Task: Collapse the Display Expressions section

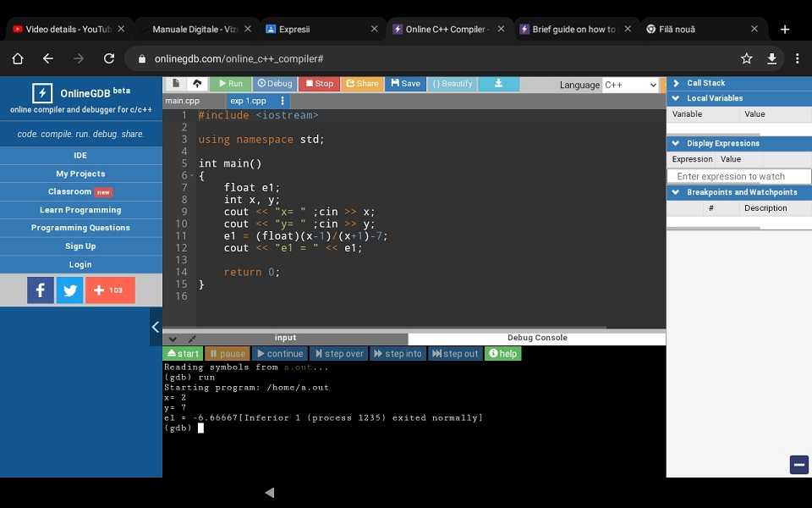Action: point(676,143)
